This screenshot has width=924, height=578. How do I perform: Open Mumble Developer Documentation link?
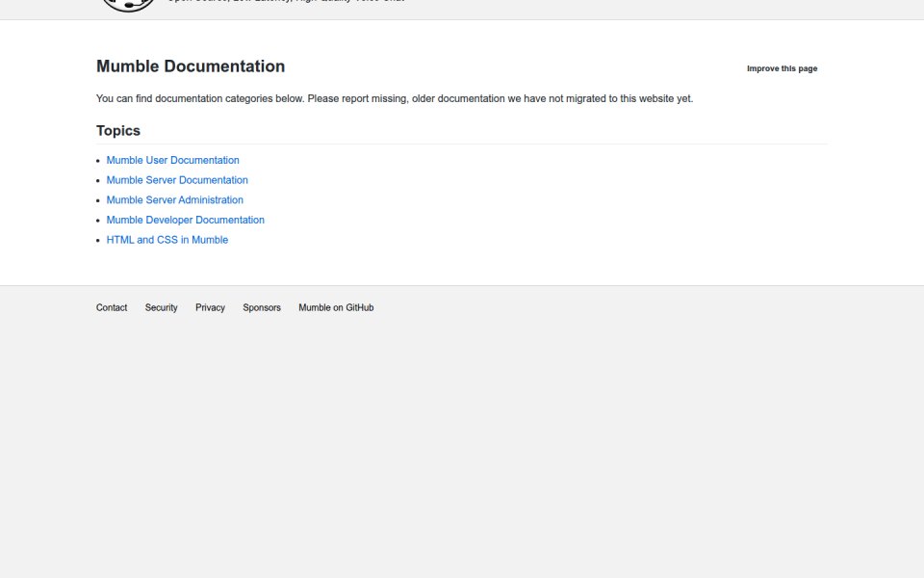[x=185, y=220]
